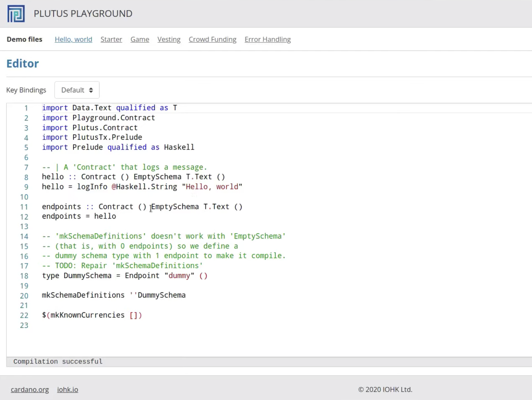Click line number 18 in the gutter
Screen dimensions: 532x400
[x=24, y=276]
